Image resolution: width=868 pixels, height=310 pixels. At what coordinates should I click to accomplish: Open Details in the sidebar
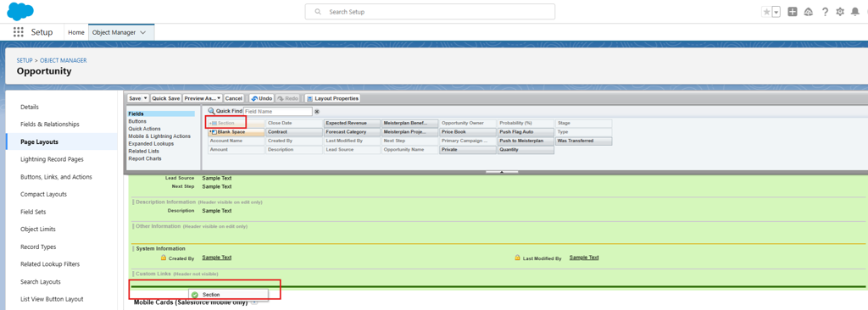[x=30, y=107]
